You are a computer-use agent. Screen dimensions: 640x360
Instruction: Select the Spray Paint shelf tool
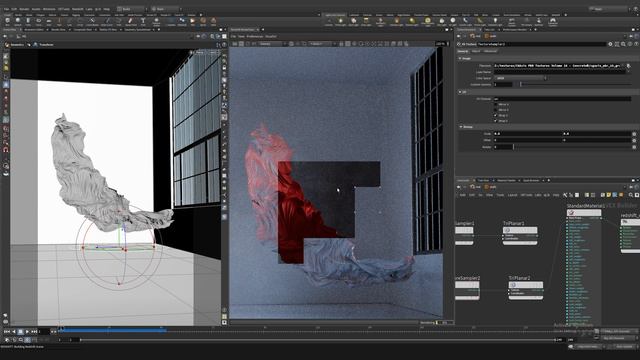pos(131,21)
